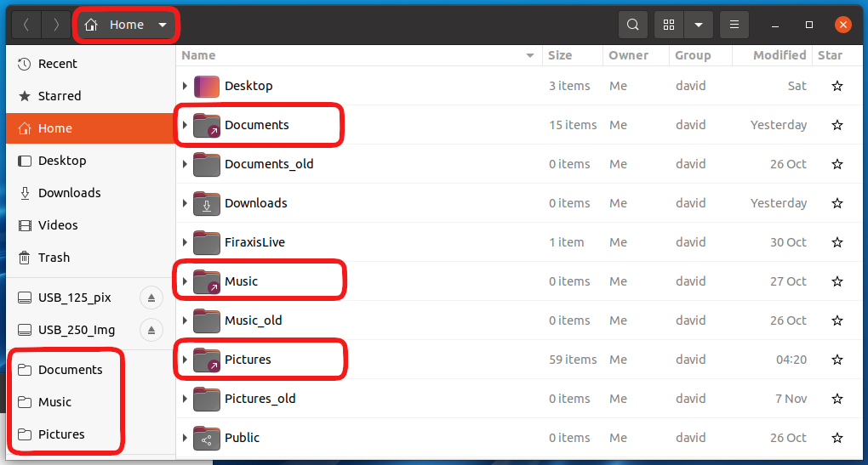868x465 pixels.
Task: Toggle star for Pictures folder
Action: coord(837,360)
